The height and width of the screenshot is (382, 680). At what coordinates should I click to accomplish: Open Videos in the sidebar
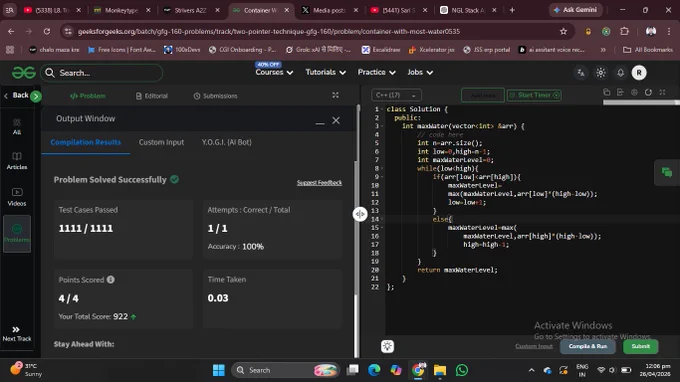16,197
